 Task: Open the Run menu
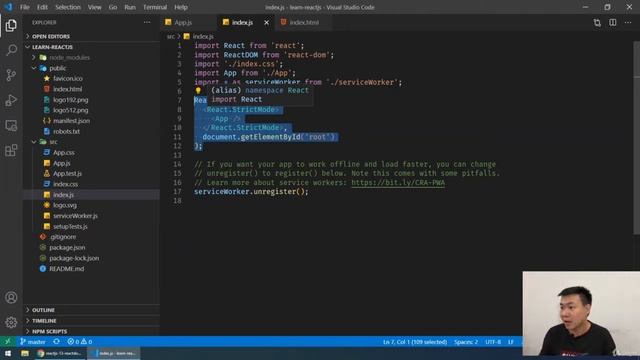130,7
